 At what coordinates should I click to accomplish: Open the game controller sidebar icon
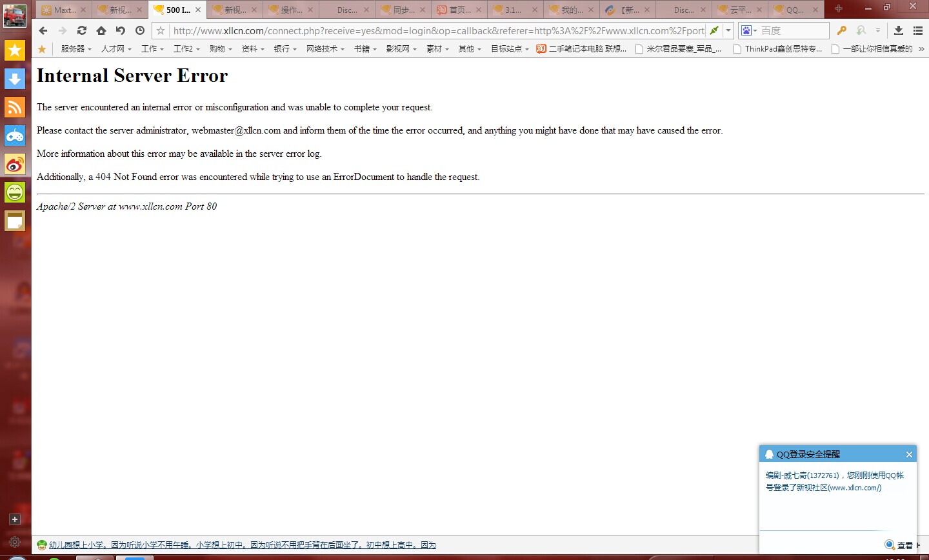pyautogui.click(x=15, y=135)
